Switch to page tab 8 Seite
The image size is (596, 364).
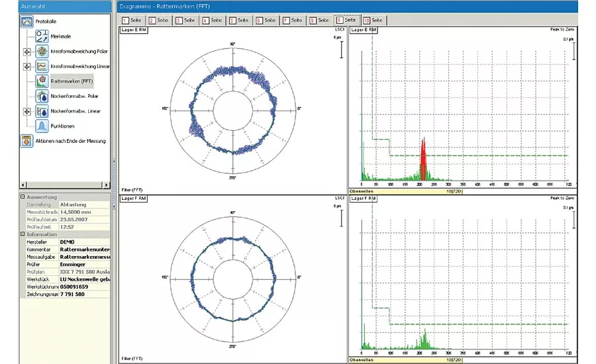pyautogui.click(x=319, y=21)
